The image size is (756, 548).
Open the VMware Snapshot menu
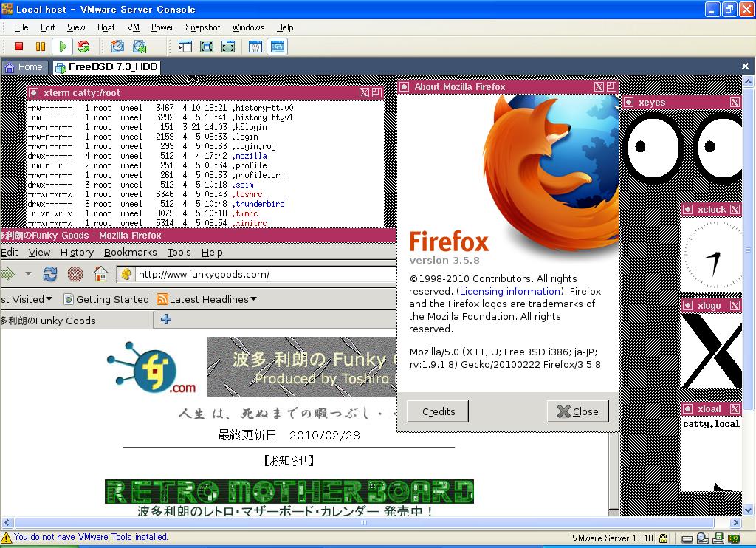pyautogui.click(x=202, y=27)
